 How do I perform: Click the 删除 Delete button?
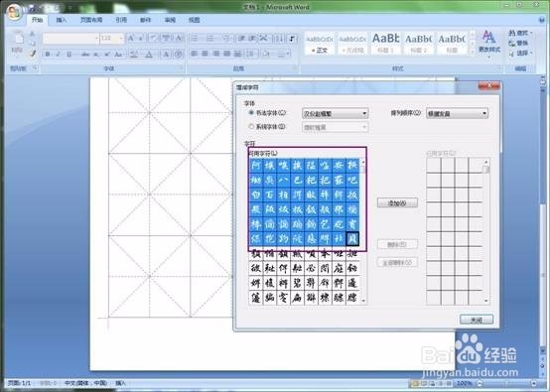click(x=397, y=244)
